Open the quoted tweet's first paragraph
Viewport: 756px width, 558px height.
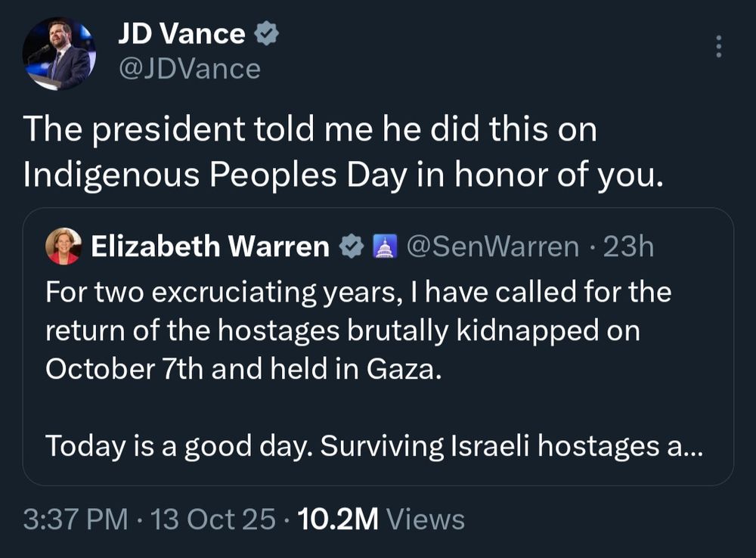348,330
